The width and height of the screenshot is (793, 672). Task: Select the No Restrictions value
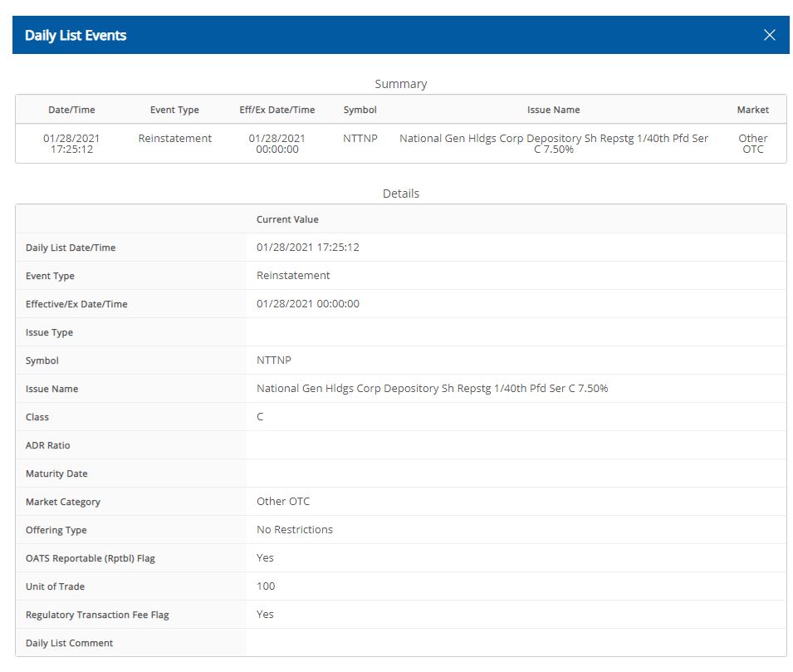294,530
